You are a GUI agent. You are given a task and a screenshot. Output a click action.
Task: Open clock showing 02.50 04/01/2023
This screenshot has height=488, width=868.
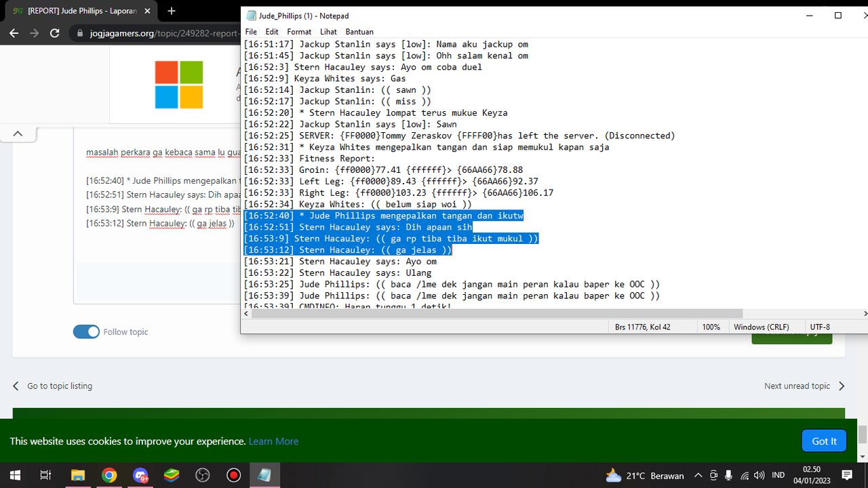(812, 475)
